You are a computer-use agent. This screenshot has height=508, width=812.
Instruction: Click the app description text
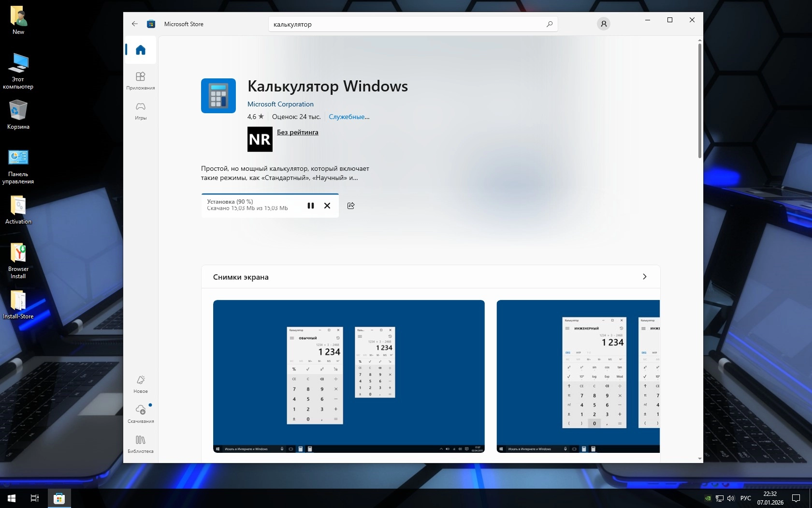click(285, 173)
